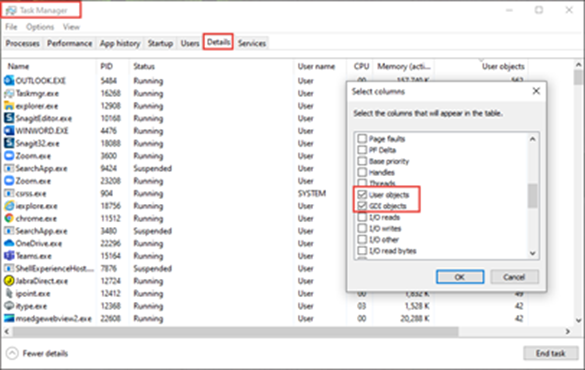Sort by the Name column header

coord(49,66)
